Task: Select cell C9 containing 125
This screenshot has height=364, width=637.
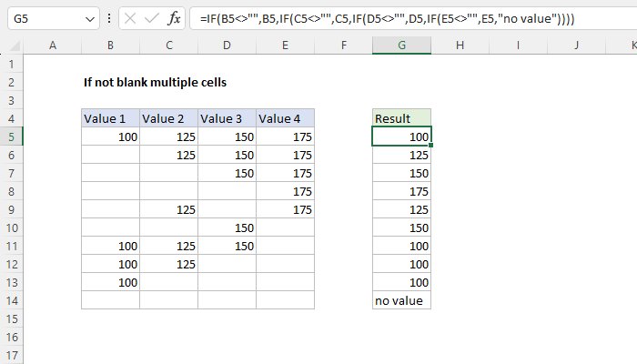Action: click(169, 209)
